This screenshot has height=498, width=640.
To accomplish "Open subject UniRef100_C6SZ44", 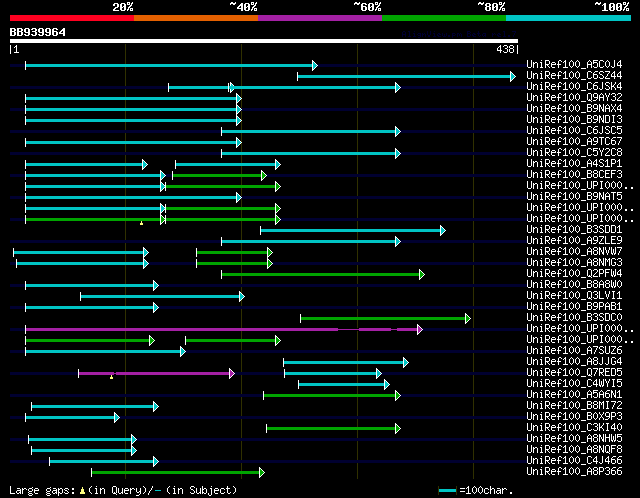I will (x=574, y=76).
